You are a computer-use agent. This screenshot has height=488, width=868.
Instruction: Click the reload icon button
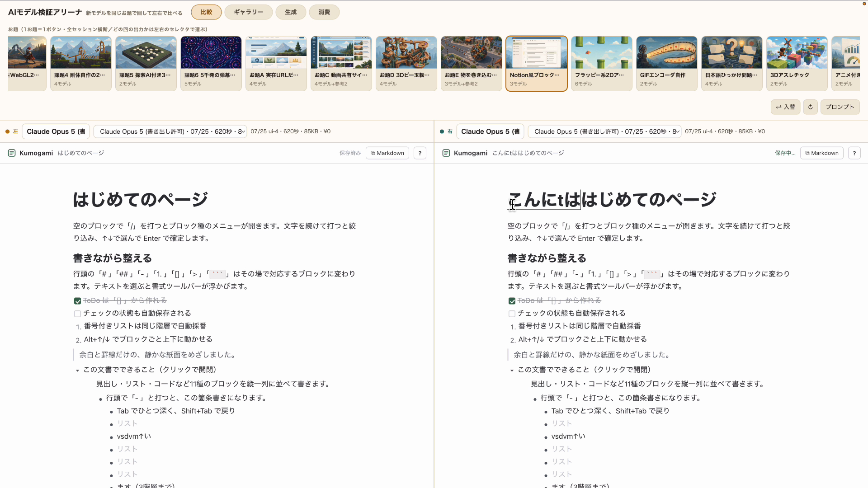810,107
